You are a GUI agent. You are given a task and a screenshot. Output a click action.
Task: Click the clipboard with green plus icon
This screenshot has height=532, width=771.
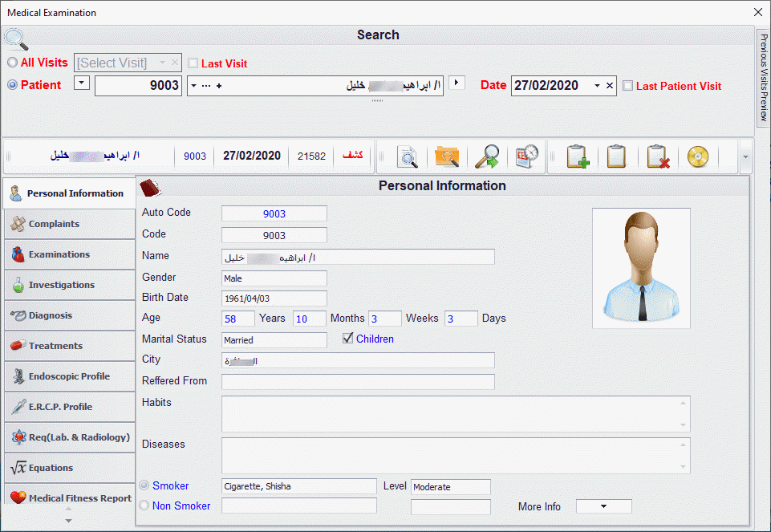point(577,156)
